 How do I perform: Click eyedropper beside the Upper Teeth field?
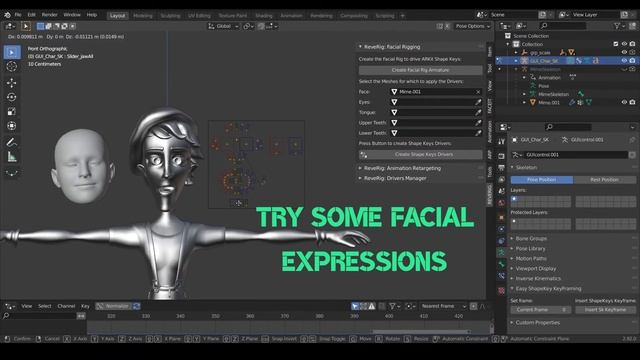click(478, 123)
